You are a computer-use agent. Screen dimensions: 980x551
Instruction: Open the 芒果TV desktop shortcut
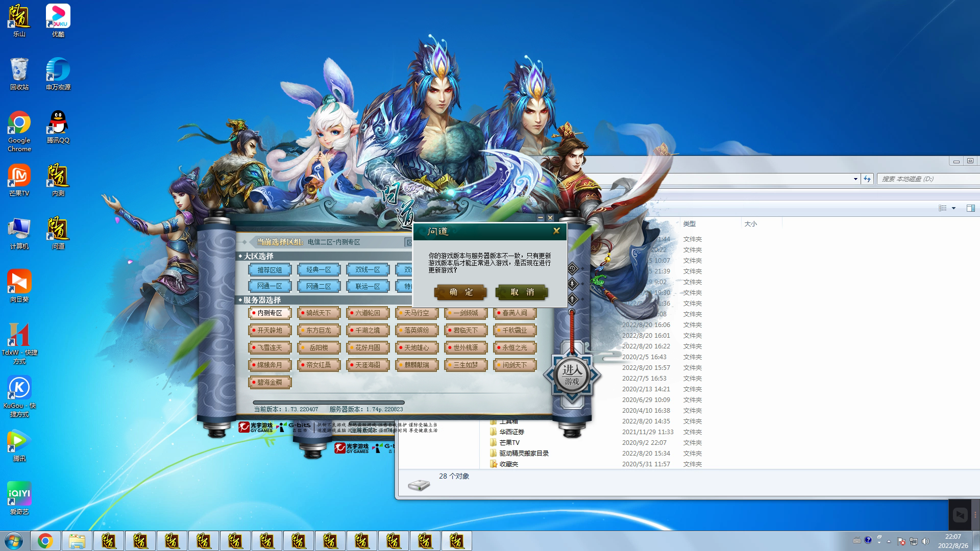click(19, 180)
